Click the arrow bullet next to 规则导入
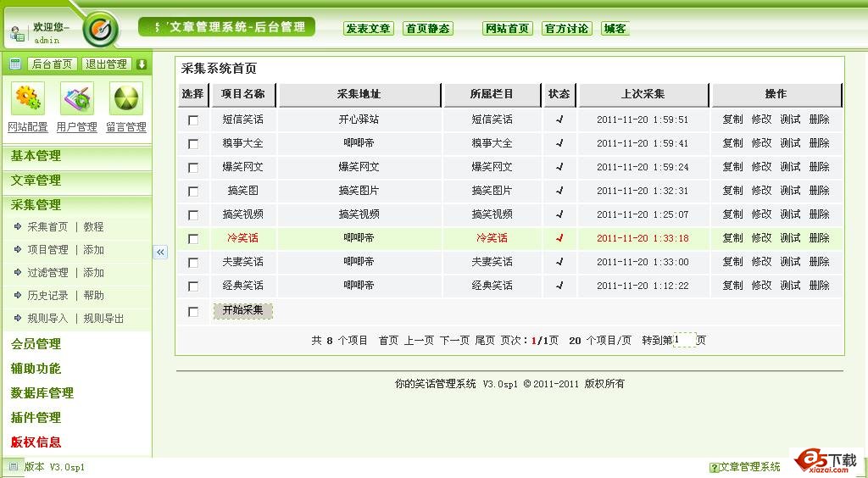This screenshot has height=478, width=868. pyautogui.click(x=18, y=318)
